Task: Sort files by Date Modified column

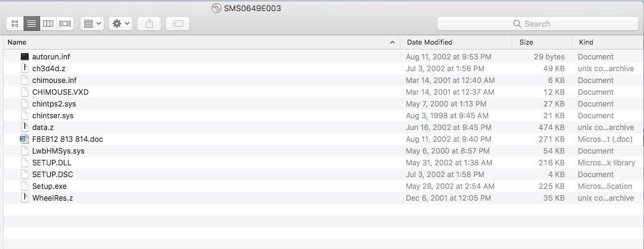Action: click(429, 42)
